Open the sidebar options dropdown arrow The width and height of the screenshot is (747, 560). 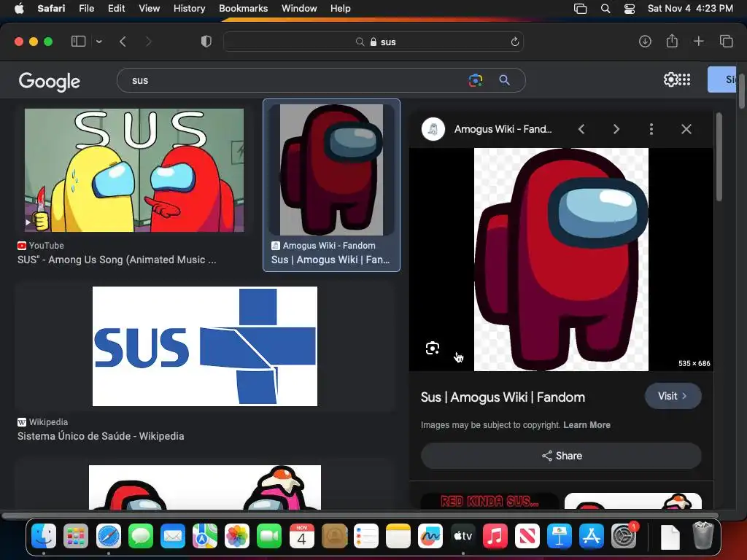[98, 42]
